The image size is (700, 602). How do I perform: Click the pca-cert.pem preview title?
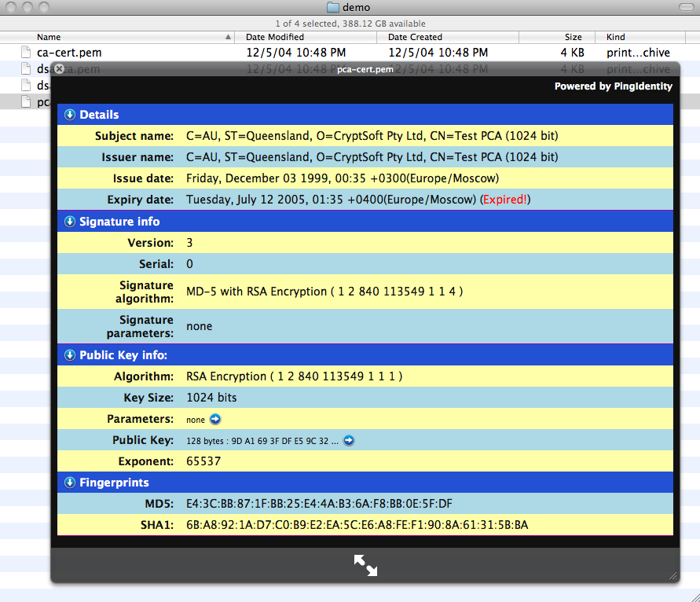point(365,69)
